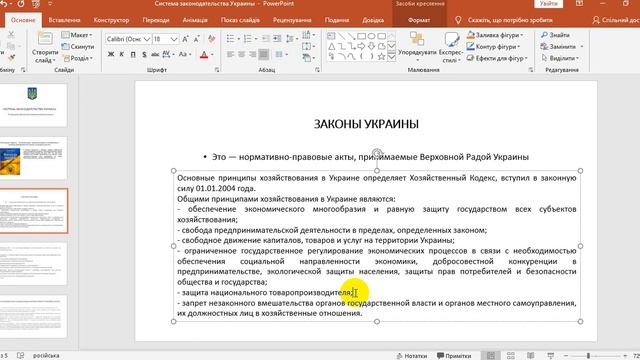Open Ефекти для фігур dropdown

coord(497,58)
